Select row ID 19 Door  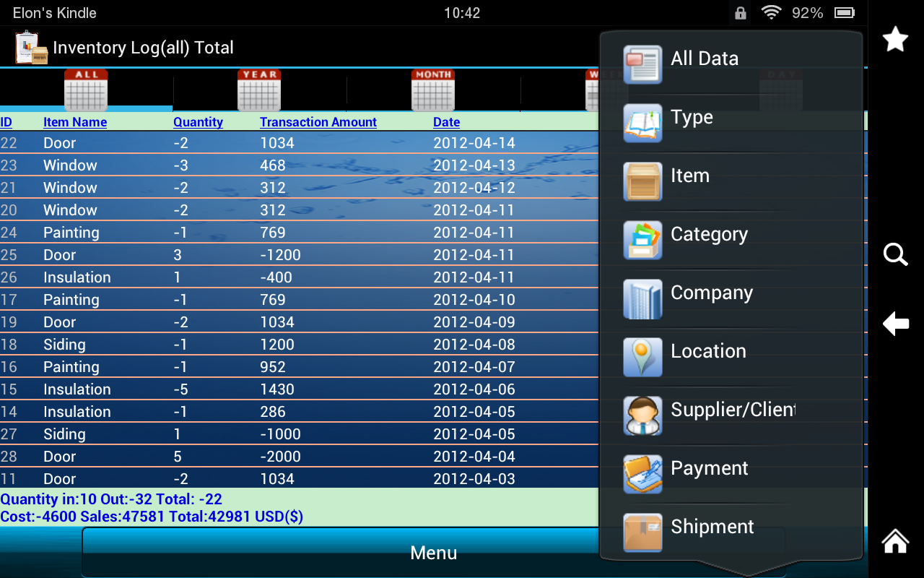[300, 322]
